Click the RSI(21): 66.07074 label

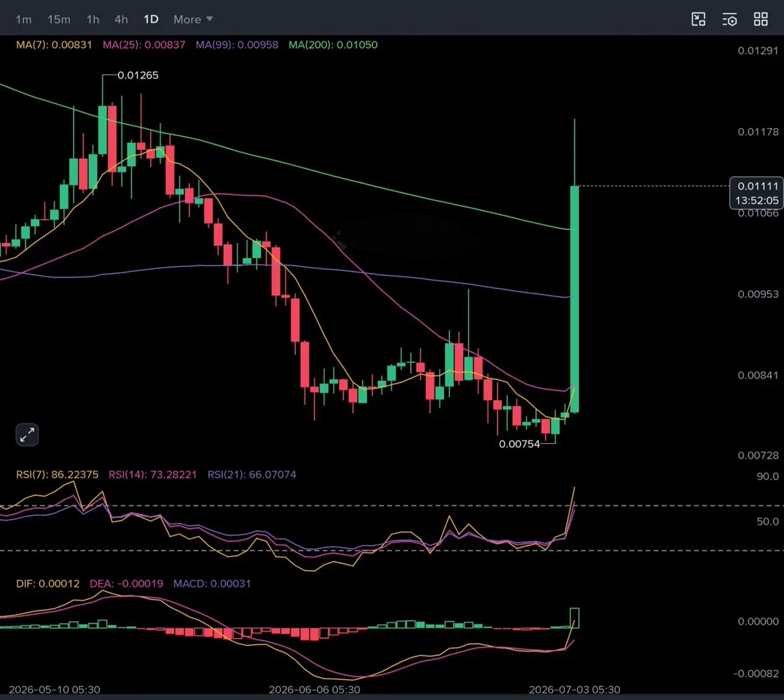(x=252, y=475)
